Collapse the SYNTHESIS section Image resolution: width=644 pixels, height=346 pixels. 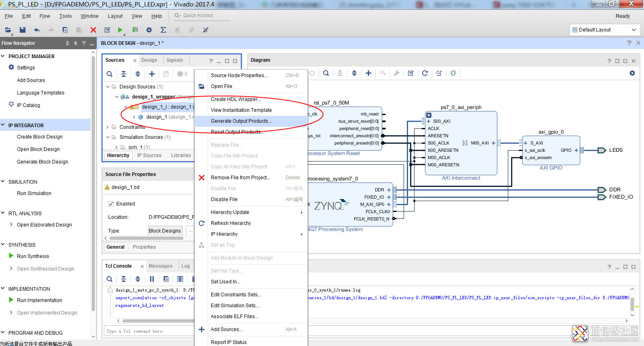(3, 245)
